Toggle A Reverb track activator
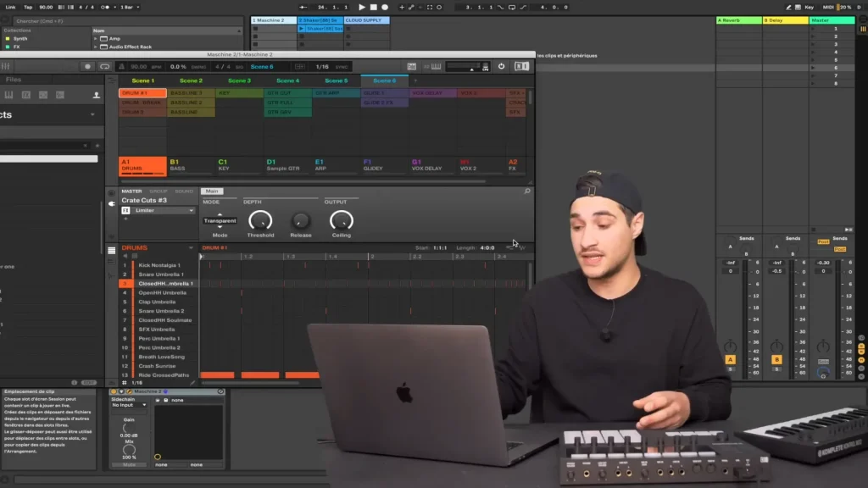This screenshot has width=868, height=488. (730, 359)
